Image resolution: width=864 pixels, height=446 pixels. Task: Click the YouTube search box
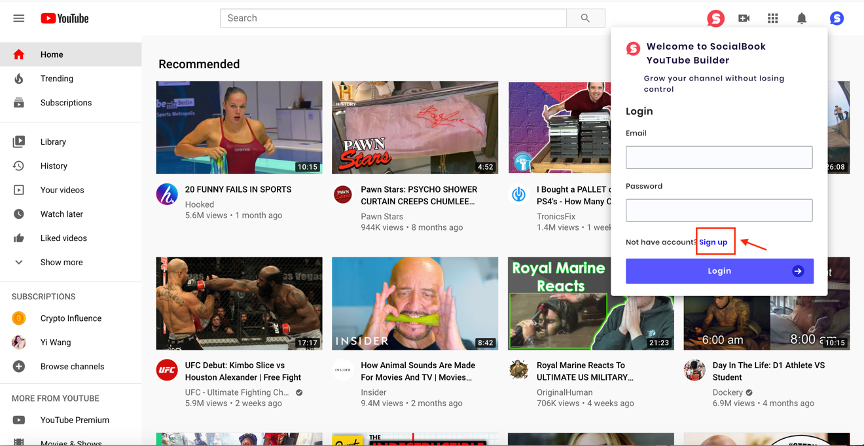(x=393, y=18)
